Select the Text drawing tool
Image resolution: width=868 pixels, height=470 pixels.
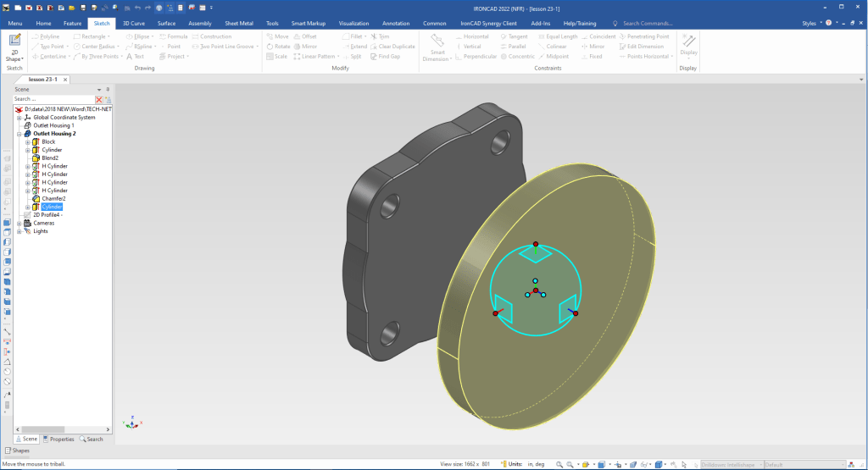(x=134, y=57)
